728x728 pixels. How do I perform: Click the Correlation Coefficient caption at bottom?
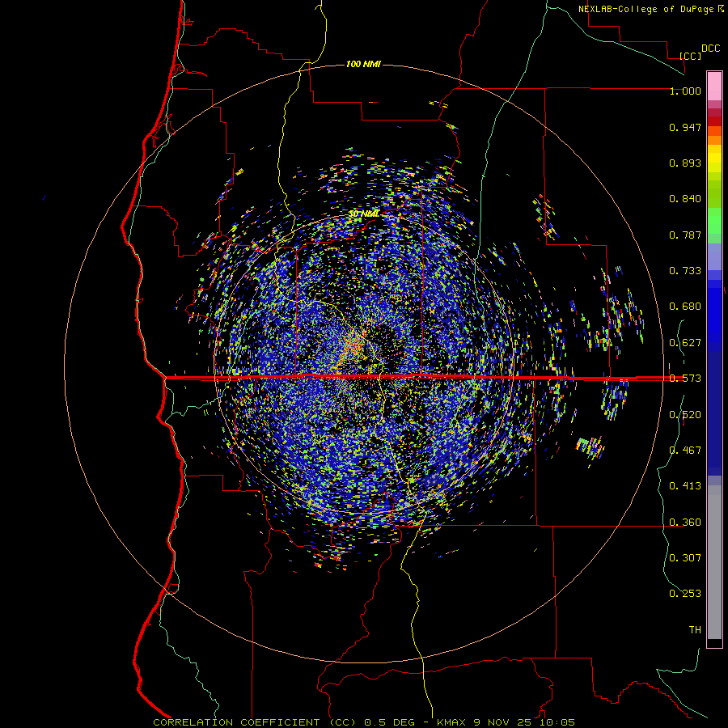point(364,722)
